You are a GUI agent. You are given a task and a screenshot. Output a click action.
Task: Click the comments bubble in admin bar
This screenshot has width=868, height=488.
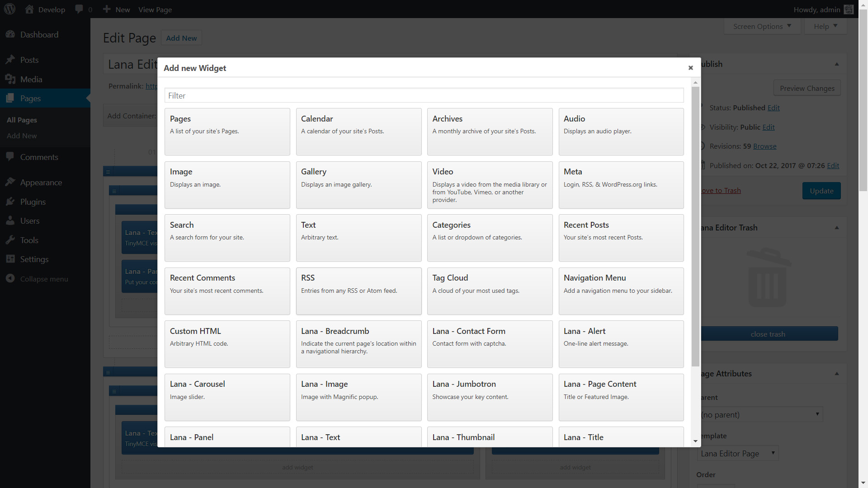[80, 9]
